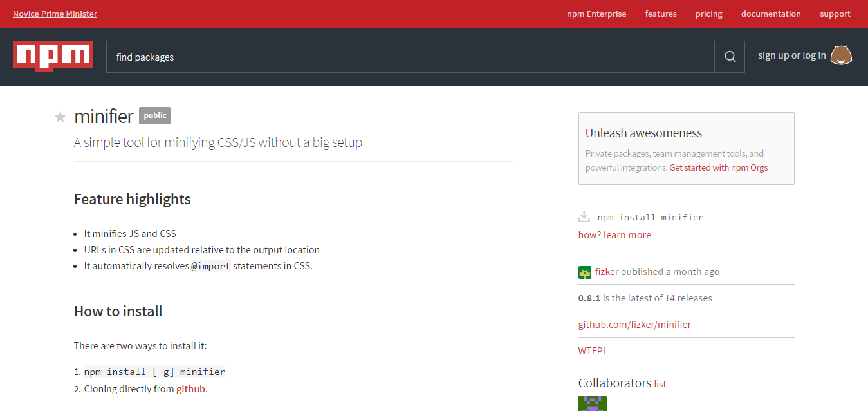Image resolution: width=868 pixels, height=411 pixels.
Task: Open the collaborator avatar thumbnail
Action: (x=593, y=403)
